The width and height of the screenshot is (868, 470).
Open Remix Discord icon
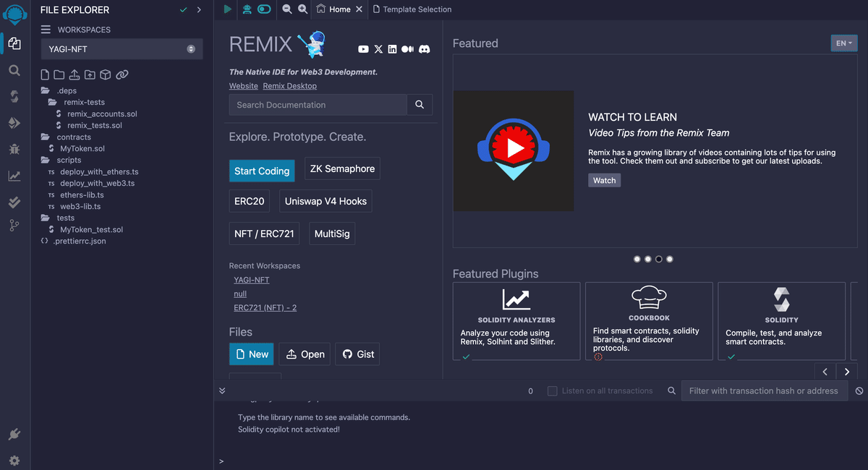pos(425,49)
